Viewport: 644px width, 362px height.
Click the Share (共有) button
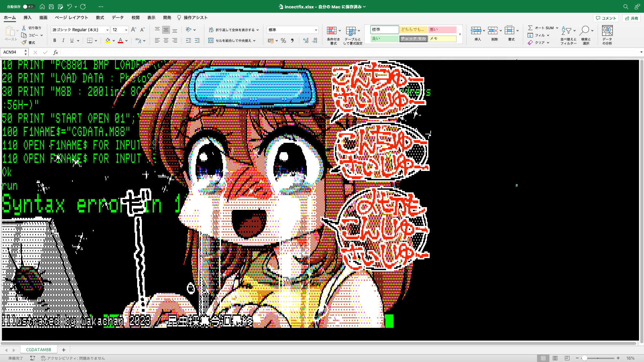click(x=631, y=18)
